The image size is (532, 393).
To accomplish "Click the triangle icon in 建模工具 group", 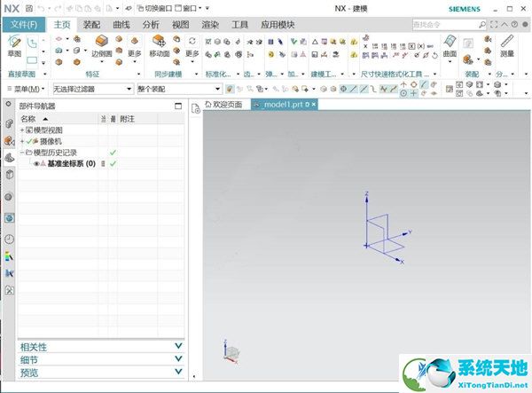I will [x=315, y=42].
